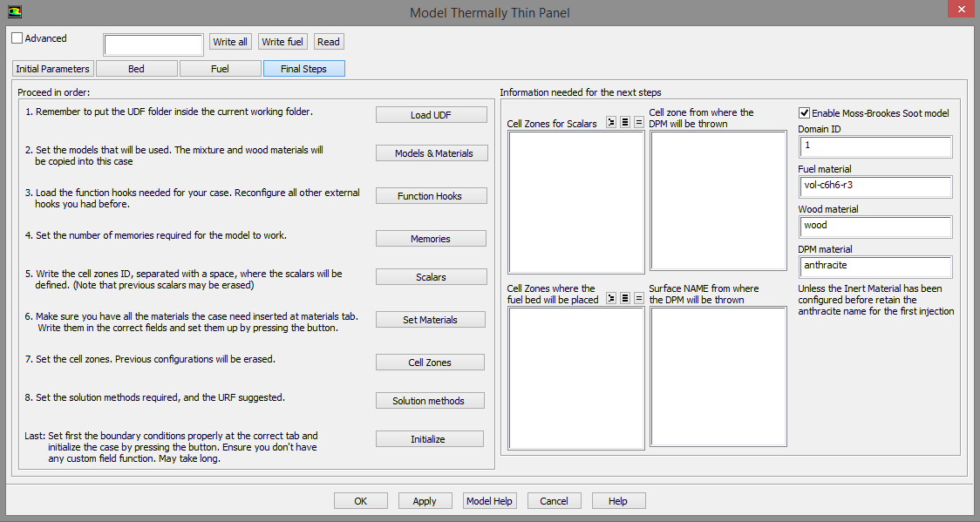This screenshot has width=980, height=522.
Task: Focus the file name field beside Write all
Action: (x=153, y=45)
